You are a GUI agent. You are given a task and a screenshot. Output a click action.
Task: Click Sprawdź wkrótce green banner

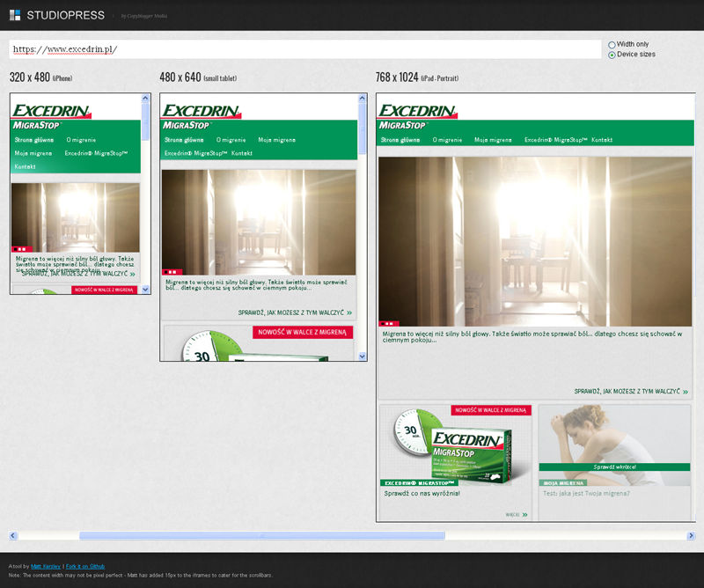pos(614,467)
